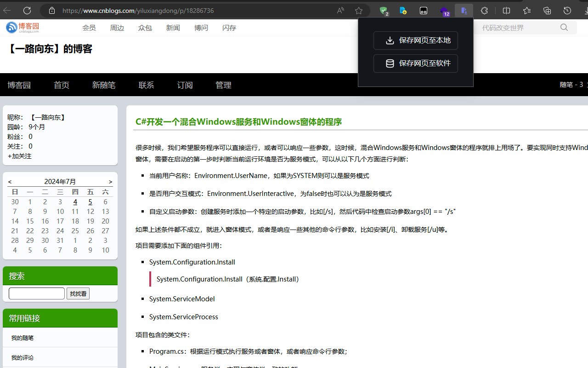Open browsing history via the clock icon

[567, 10]
